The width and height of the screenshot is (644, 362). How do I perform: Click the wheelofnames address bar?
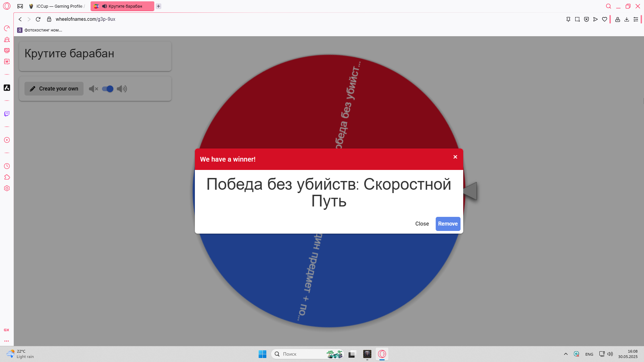click(x=86, y=19)
